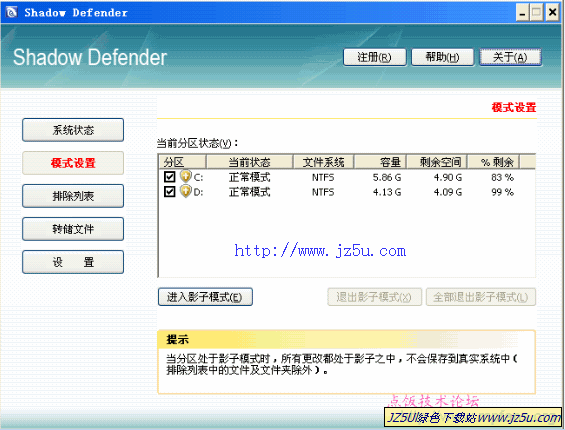565x430 pixels.
Task: Click the 99 % remaining value
Action: (502, 192)
